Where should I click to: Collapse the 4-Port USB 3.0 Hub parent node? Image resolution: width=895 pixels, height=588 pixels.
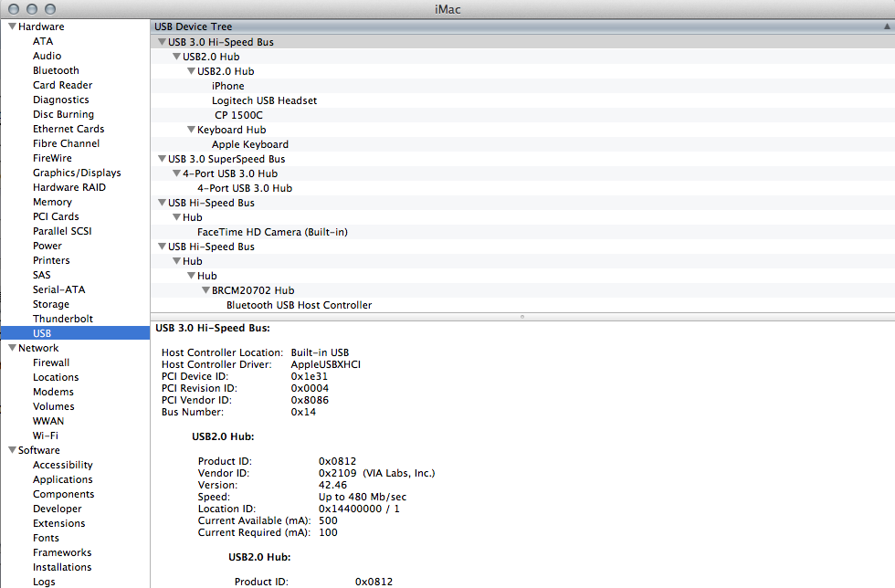[x=176, y=173]
